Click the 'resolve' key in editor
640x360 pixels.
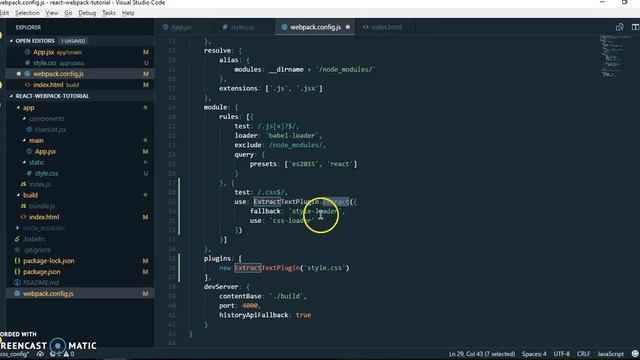pos(217,51)
